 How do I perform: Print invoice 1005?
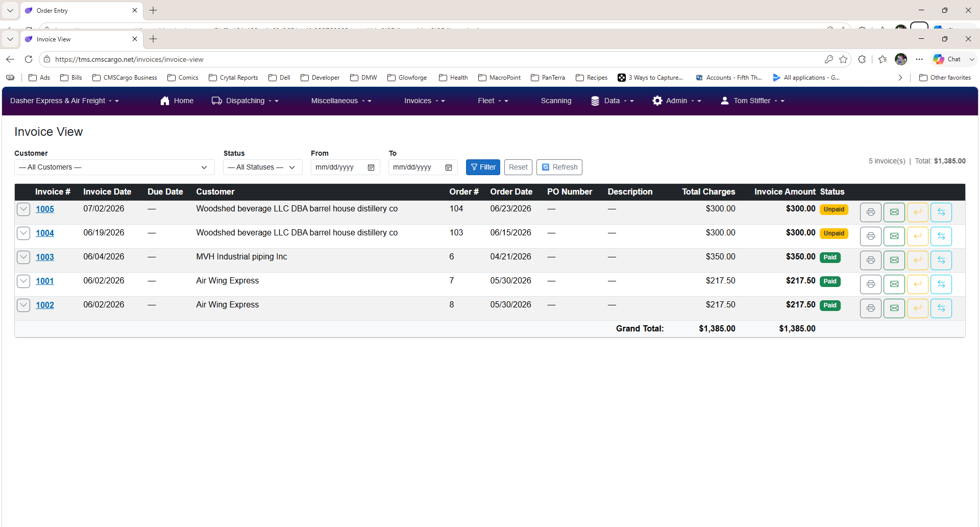871,212
